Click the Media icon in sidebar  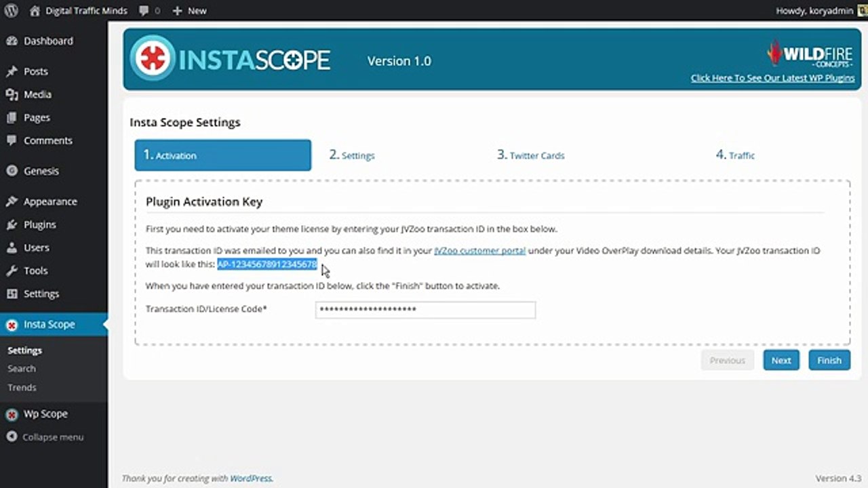[12, 94]
